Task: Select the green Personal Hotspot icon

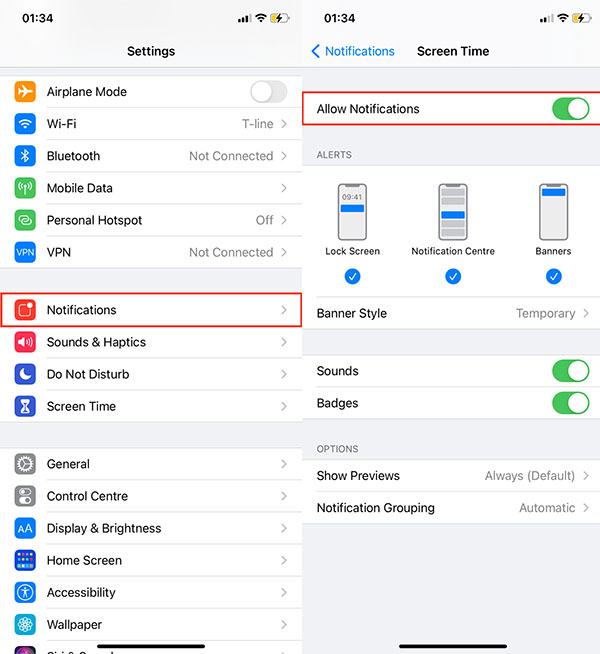Action: click(25, 220)
